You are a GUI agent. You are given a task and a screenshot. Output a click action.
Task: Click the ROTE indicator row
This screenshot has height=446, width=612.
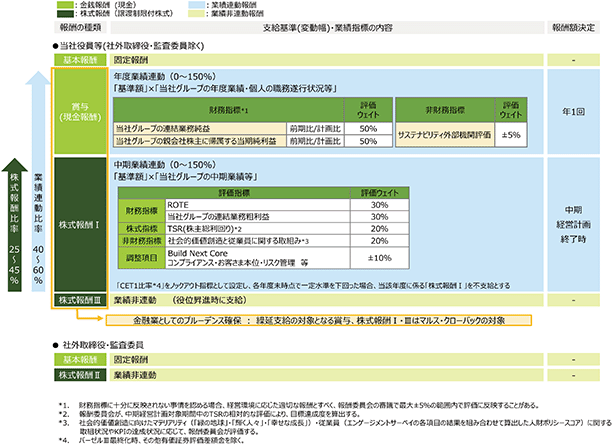[x=258, y=205]
